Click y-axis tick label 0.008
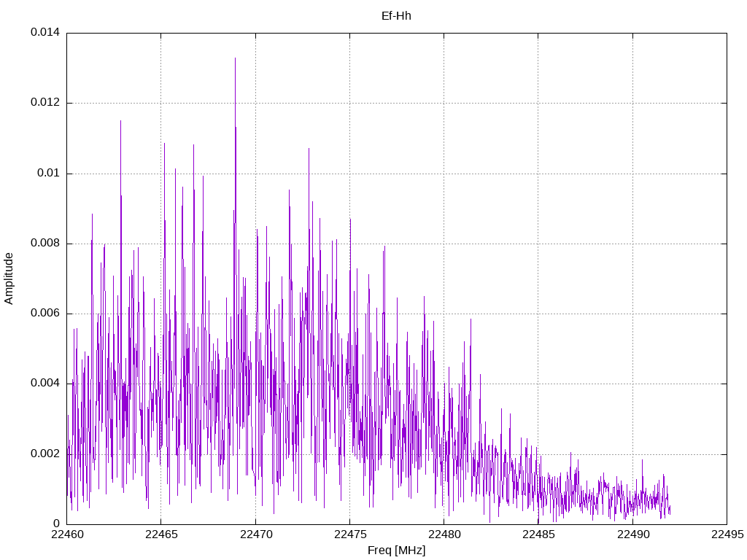747x560 pixels. coord(45,244)
